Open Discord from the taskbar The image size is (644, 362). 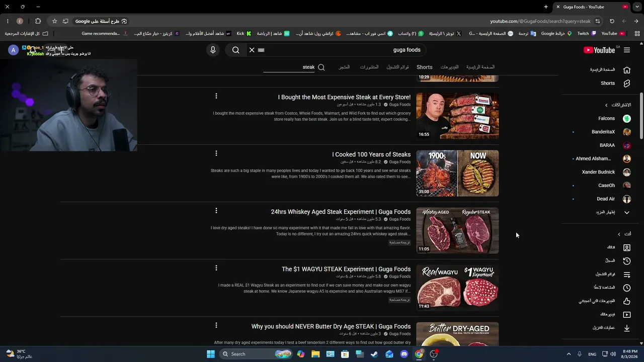(x=404, y=354)
